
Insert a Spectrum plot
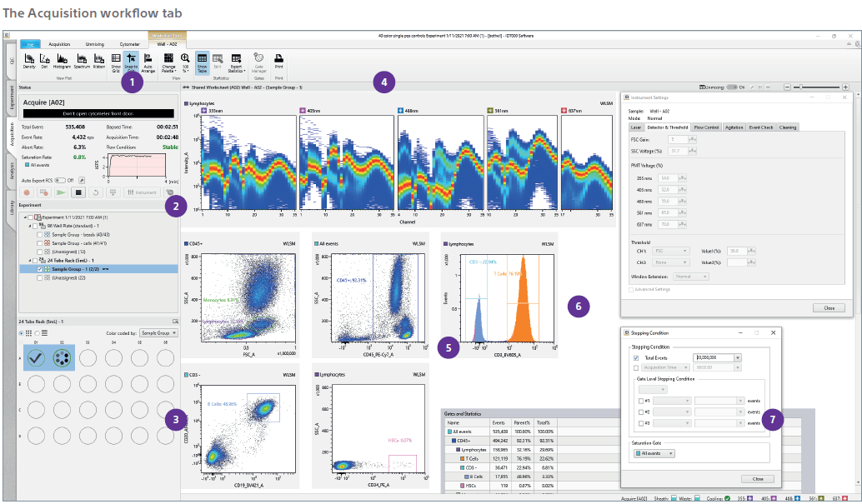[82, 60]
